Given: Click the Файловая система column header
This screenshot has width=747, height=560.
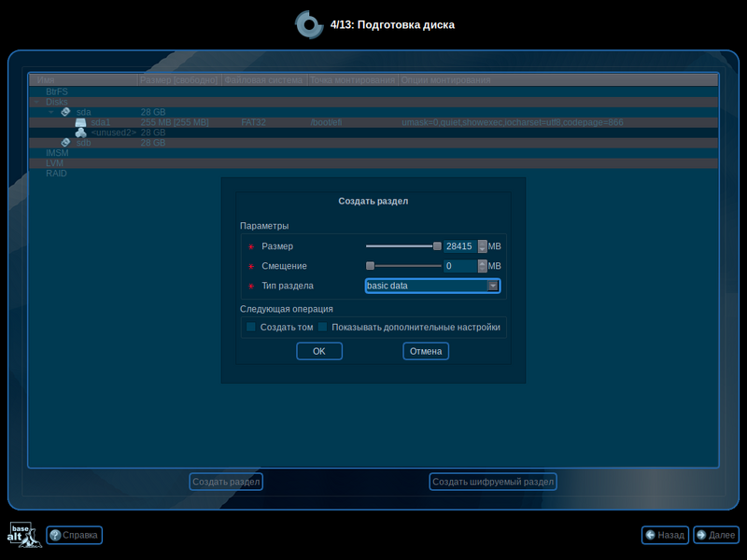Looking at the screenshot, I should (264, 80).
